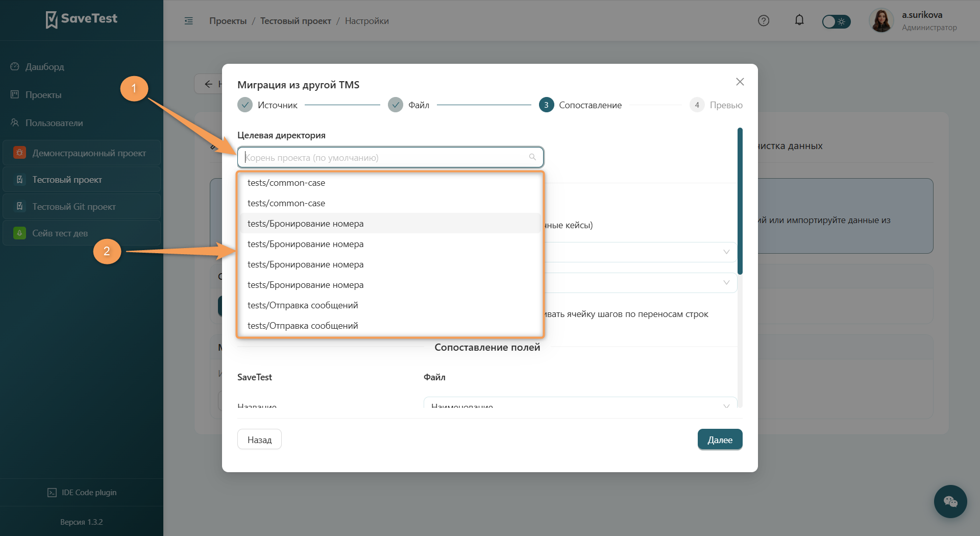Open the notifications bell
The height and width of the screenshot is (536, 980).
(799, 20)
